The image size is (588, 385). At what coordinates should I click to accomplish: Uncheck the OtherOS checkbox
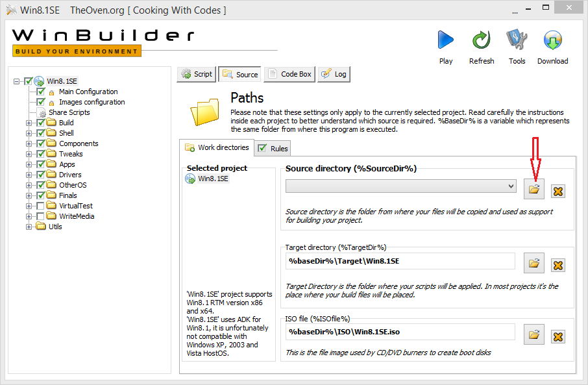tap(40, 185)
